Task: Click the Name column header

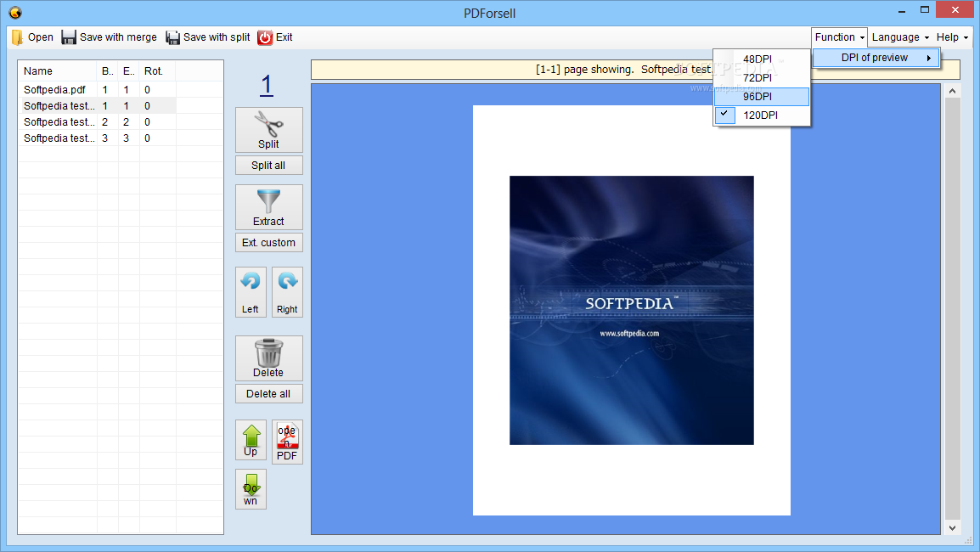Action: (58, 71)
